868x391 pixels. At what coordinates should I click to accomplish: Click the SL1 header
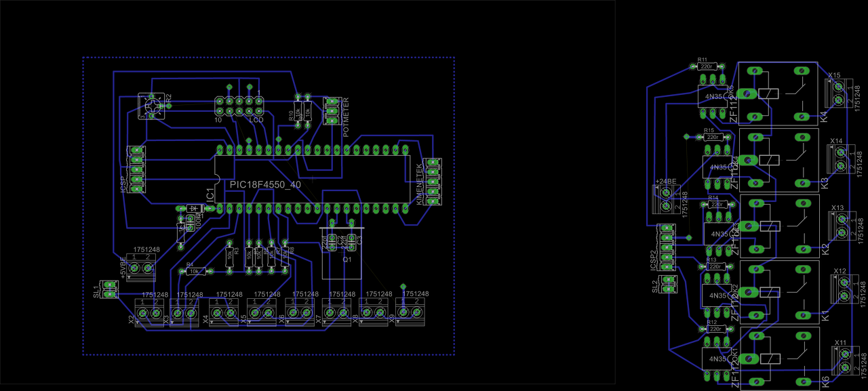(x=108, y=289)
